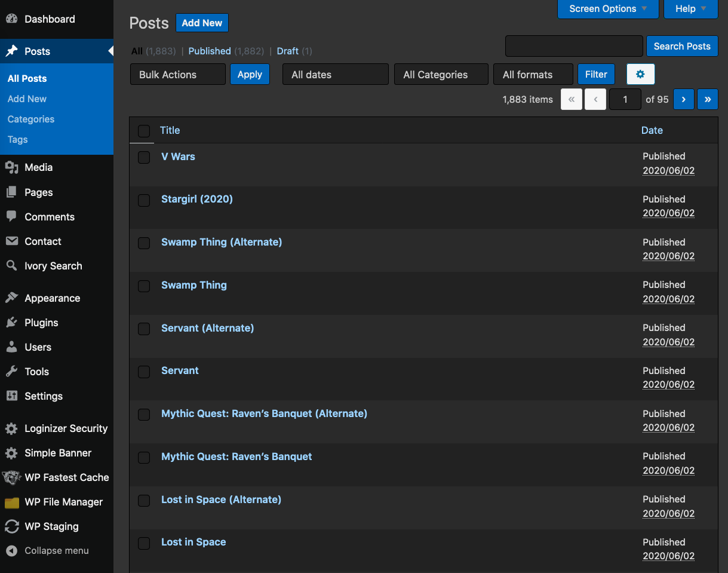
Task: Open Categories in Posts submenu
Action: [x=31, y=119]
